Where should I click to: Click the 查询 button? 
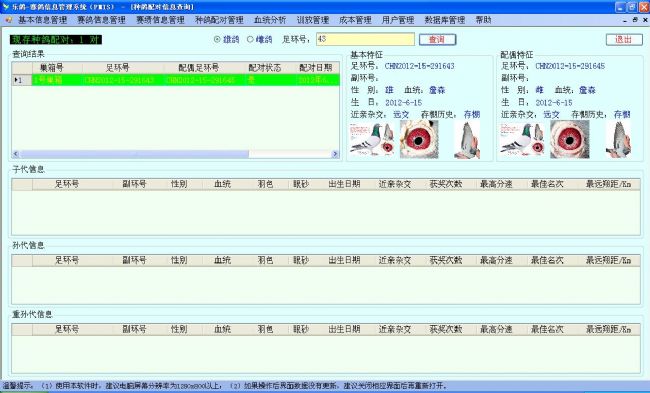pos(437,39)
